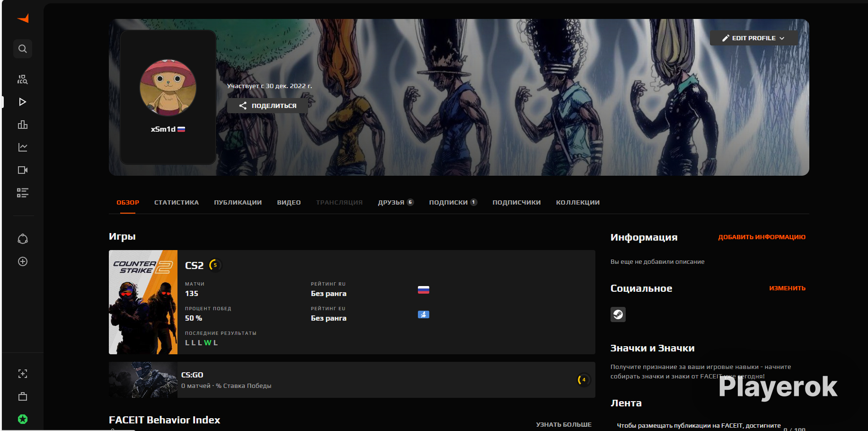Click the ПОДЕЛИТЬСЯ share button
Screen dimensions: 868x431
click(x=267, y=106)
